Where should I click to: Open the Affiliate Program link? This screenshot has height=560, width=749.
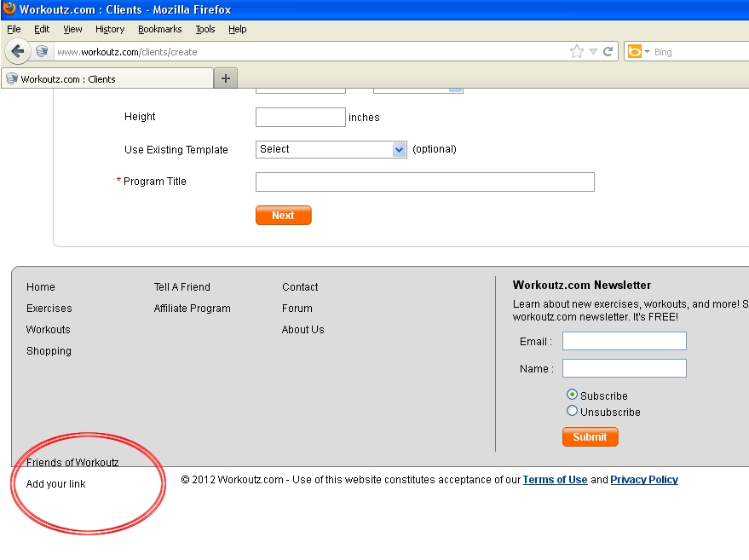point(192,309)
